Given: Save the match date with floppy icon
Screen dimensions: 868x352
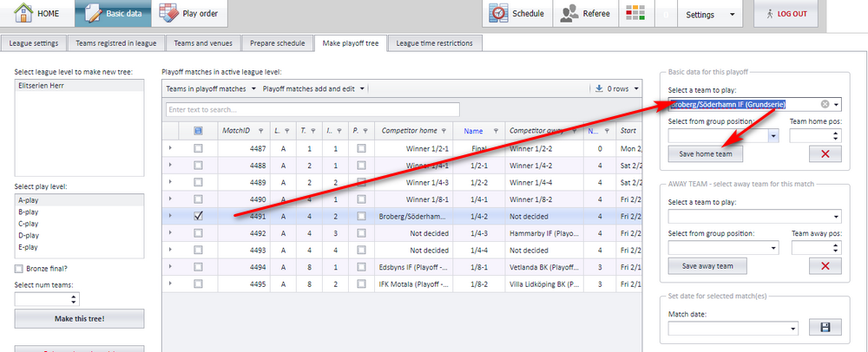Looking at the screenshot, I should click(825, 328).
